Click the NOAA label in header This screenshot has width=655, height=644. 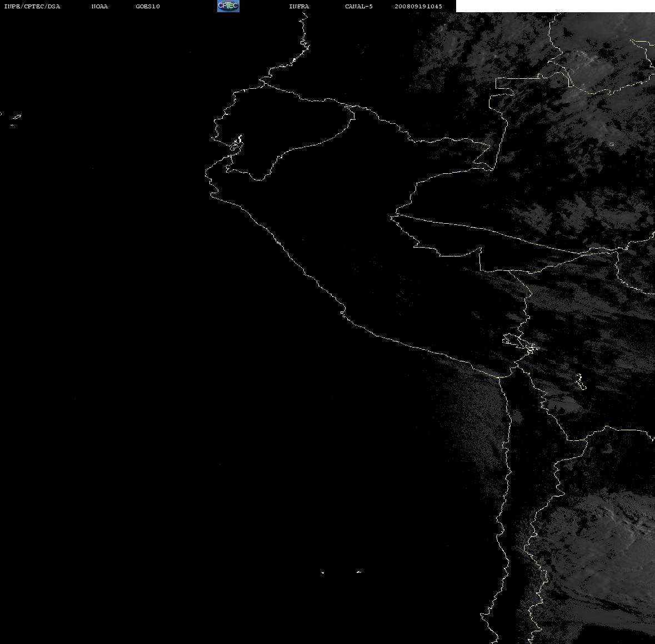99,6
